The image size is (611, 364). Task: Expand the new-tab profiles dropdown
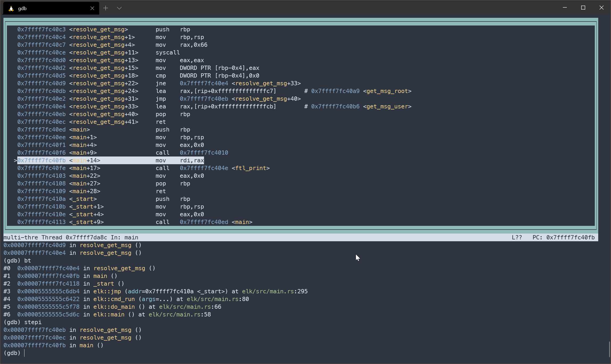pos(119,8)
